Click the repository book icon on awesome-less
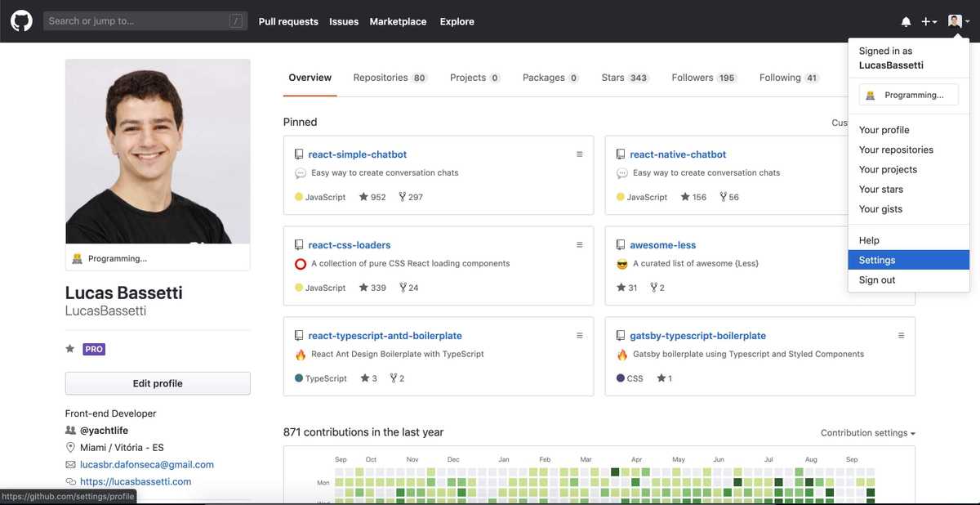Screen dimensions: 980x505 (x=619, y=244)
